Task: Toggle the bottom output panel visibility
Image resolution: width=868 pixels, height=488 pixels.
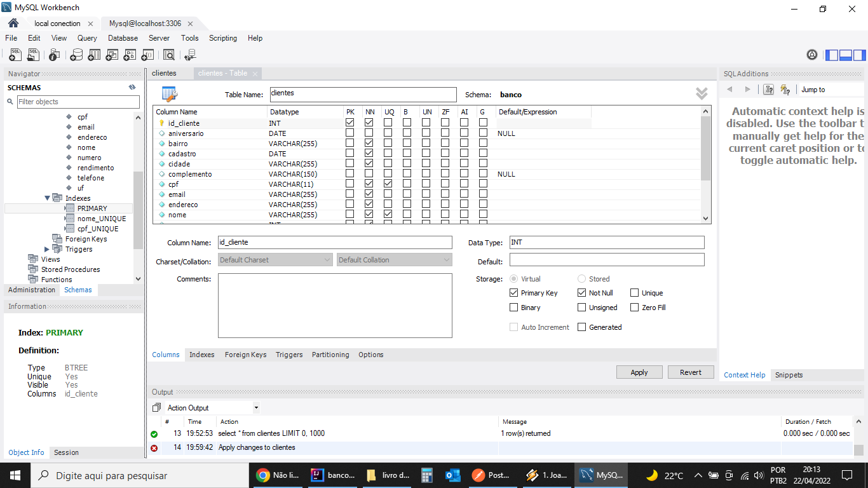Action: [845, 55]
